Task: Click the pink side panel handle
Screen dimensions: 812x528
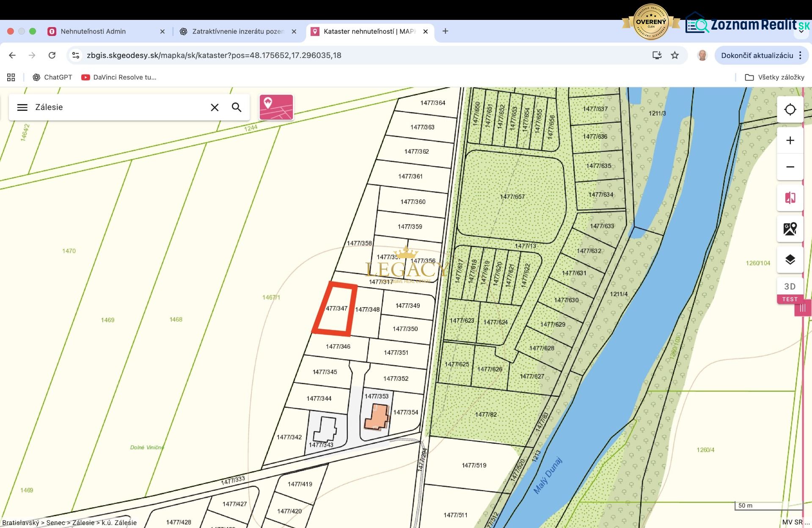Action: [x=802, y=308]
